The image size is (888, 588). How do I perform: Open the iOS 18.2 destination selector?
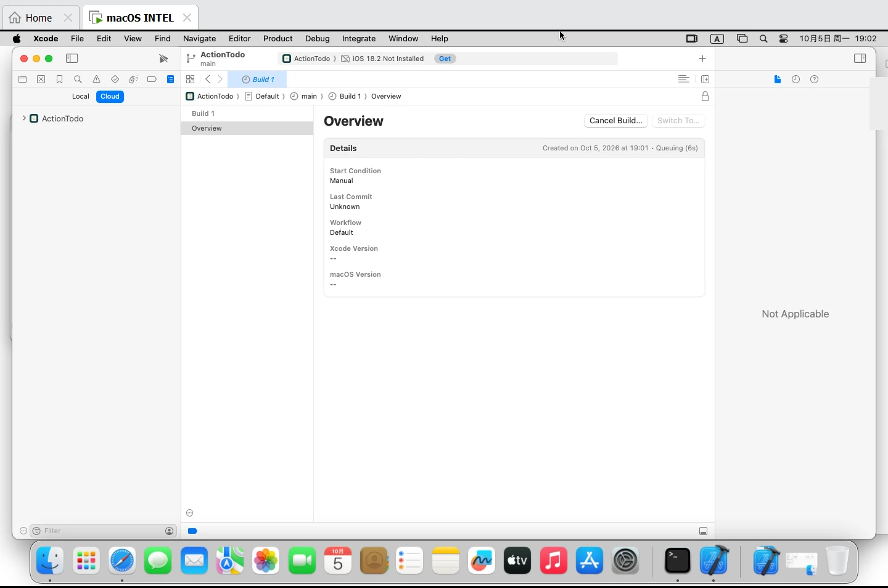(x=382, y=59)
